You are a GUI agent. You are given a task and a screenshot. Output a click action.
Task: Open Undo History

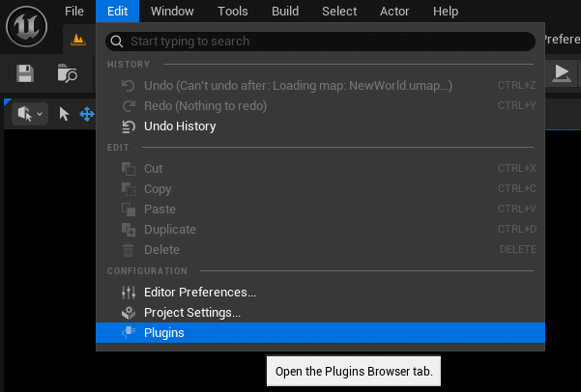(320, 126)
